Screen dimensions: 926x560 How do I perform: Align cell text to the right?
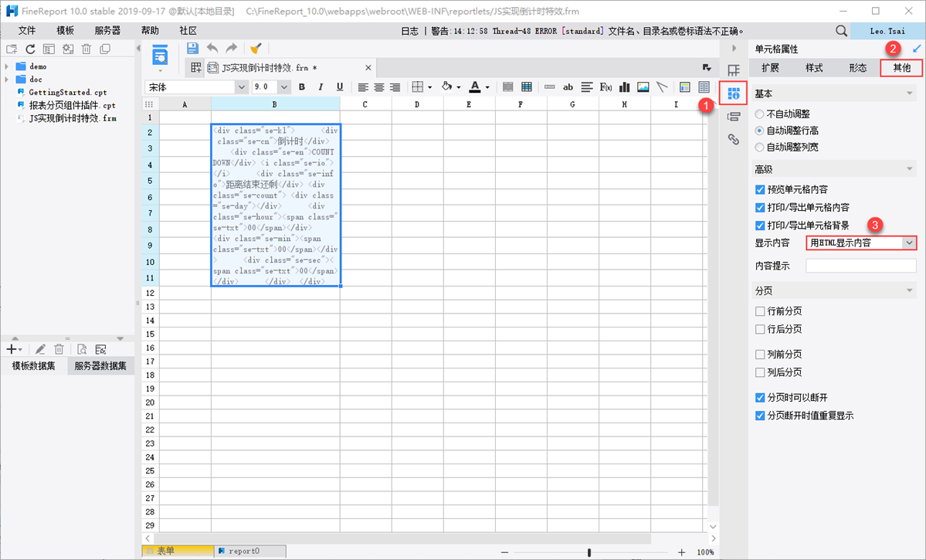pos(395,87)
